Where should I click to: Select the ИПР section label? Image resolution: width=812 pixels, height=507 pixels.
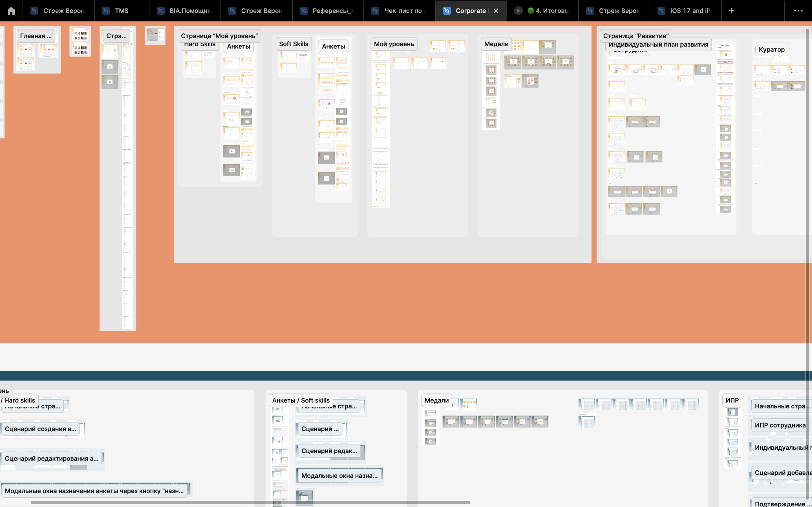(x=732, y=400)
